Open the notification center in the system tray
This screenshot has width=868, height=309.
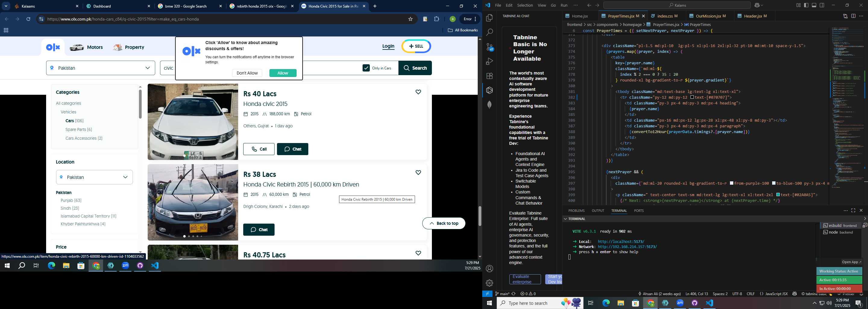(859, 303)
